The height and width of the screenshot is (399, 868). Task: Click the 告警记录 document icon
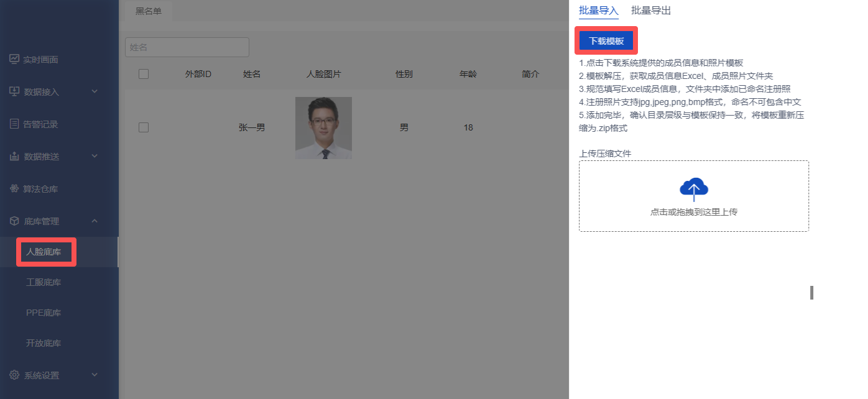14,124
